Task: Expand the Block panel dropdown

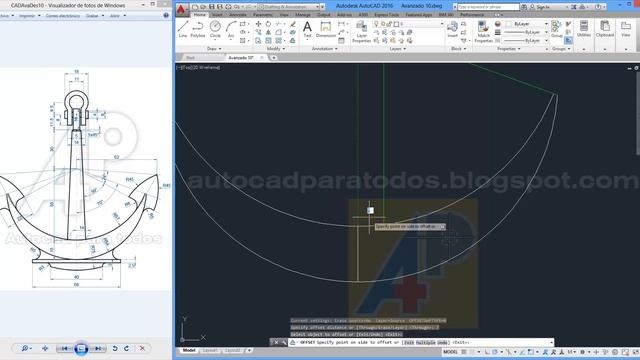Action: (458, 49)
